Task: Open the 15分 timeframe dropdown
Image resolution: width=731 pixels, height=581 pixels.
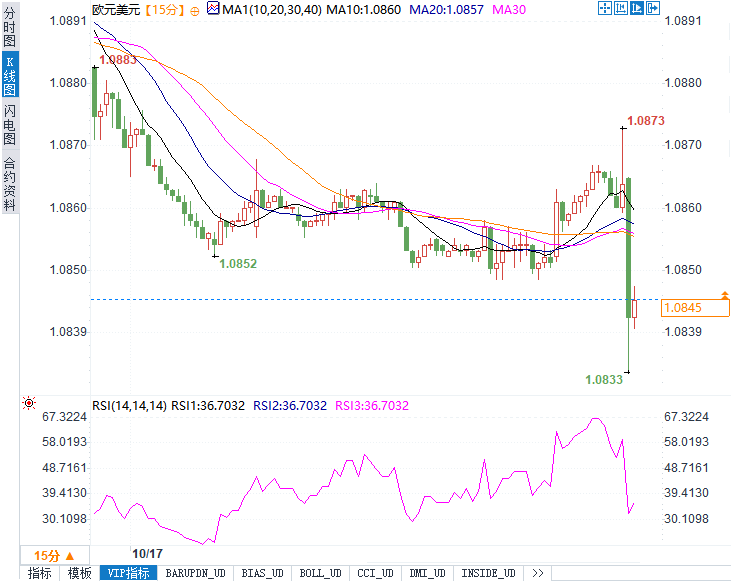Action: tap(55, 555)
